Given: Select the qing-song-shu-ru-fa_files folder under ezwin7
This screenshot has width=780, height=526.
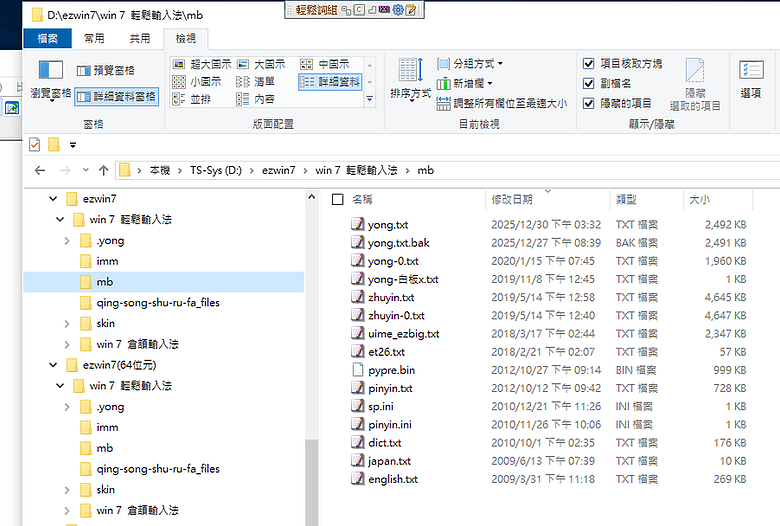Looking at the screenshot, I should click(x=158, y=303).
